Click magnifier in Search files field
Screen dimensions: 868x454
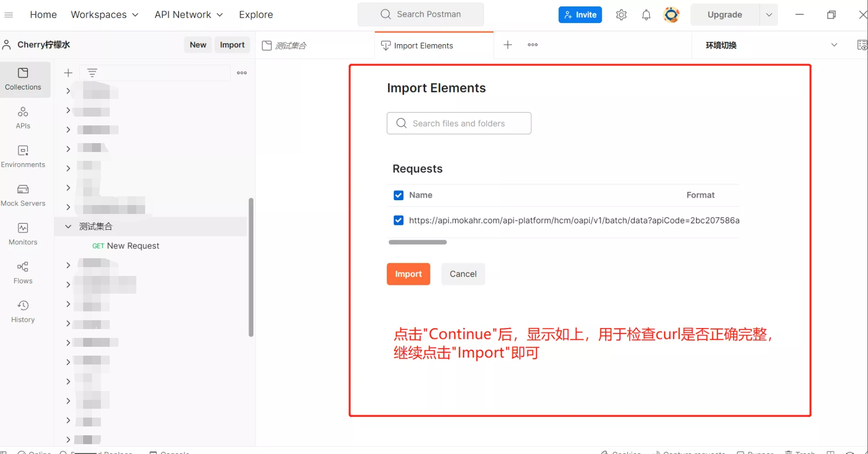click(402, 123)
